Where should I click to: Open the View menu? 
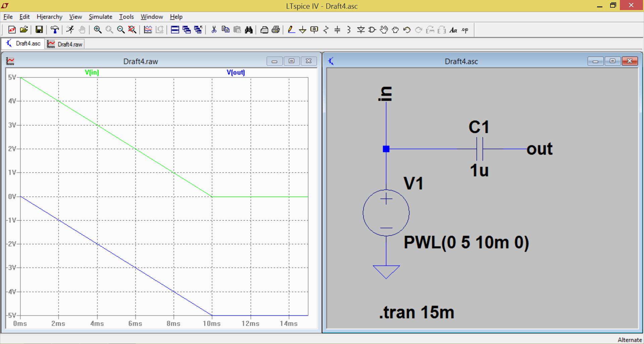pyautogui.click(x=75, y=17)
